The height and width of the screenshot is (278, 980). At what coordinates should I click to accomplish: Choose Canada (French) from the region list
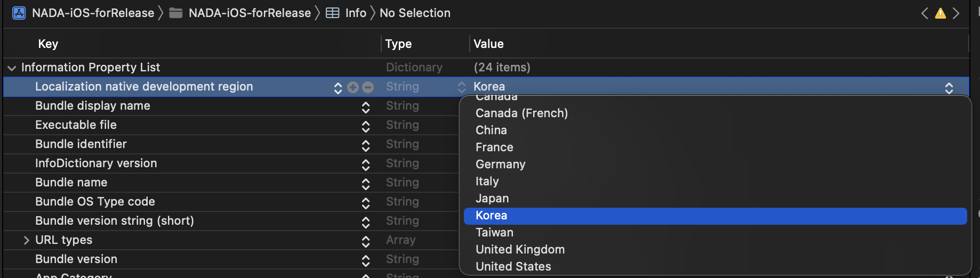(x=715, y=113)
